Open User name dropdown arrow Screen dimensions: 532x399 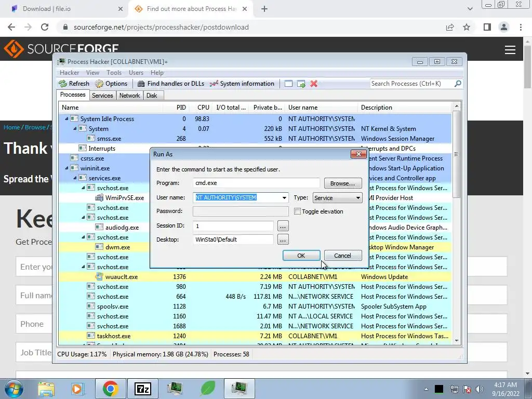click(x=284, y=198)
